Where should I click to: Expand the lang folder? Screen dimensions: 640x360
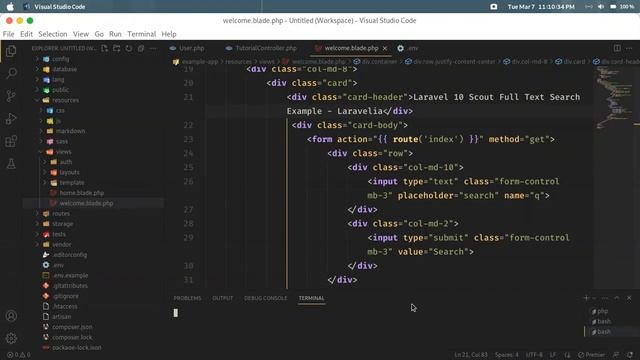[58, 80]
